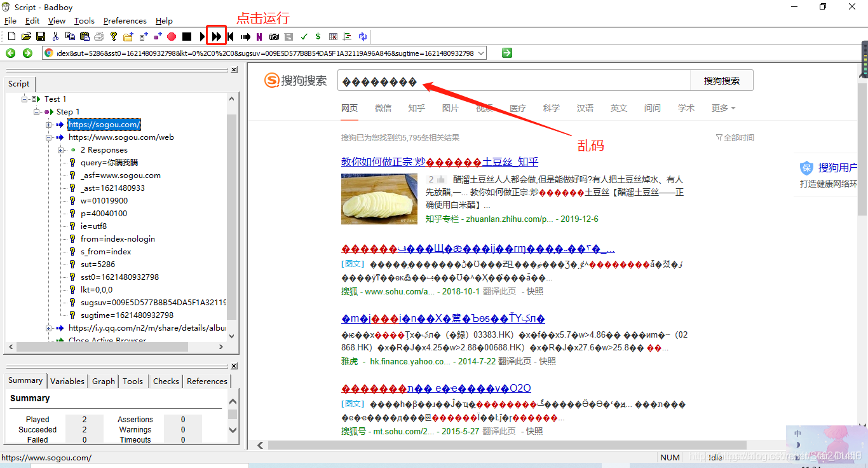This screenshot has width=868, height=468.
Task: Switch to 学术 search category
Action: [686, 108]
